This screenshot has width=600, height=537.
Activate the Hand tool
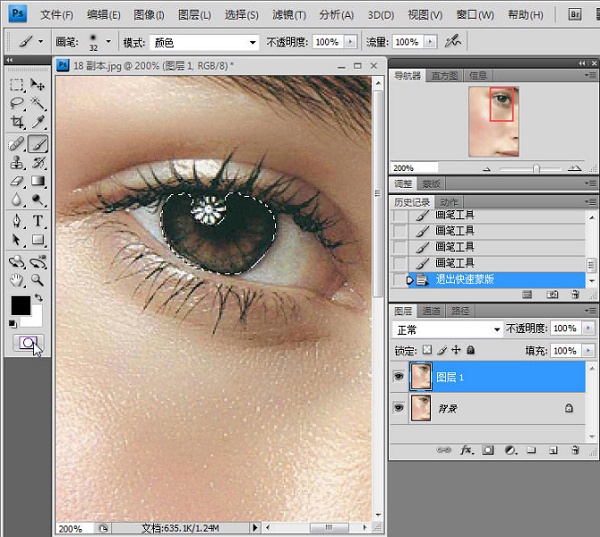pos(16,281)
